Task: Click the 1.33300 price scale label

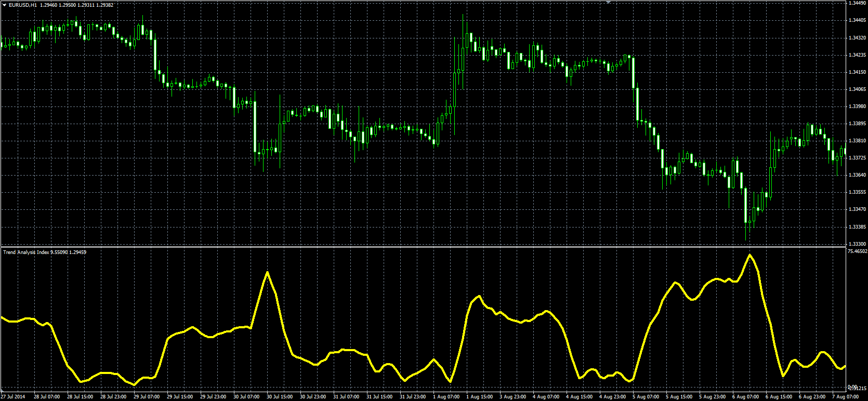Action: 857,244
